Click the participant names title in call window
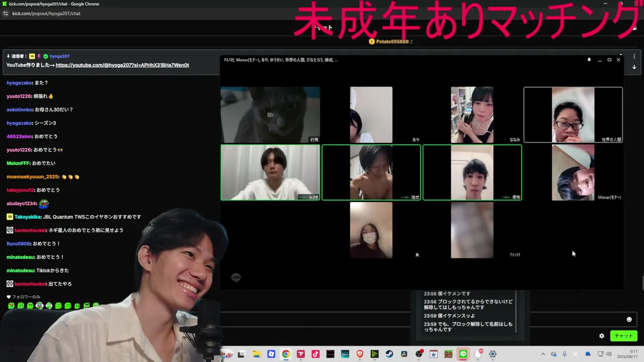Image resolution: width=644 pixels, height=362 pixels. coord(281,60)
